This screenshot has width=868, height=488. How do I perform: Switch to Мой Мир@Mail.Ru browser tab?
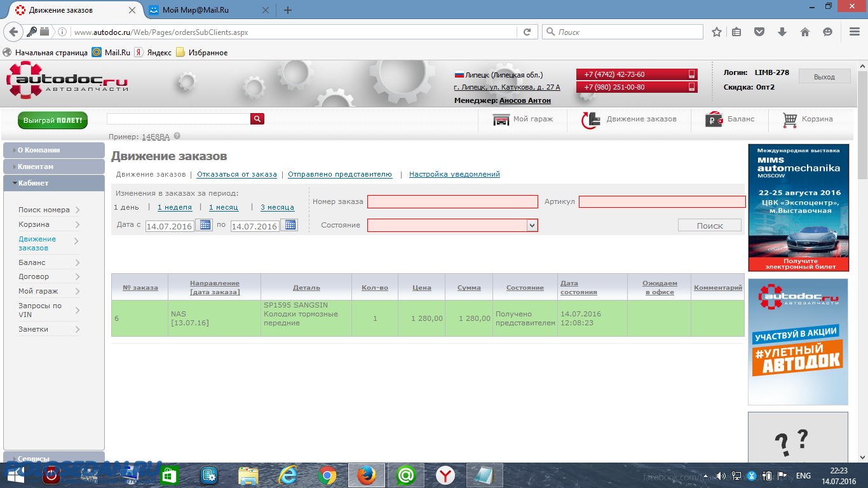click(x=204, y=10)
